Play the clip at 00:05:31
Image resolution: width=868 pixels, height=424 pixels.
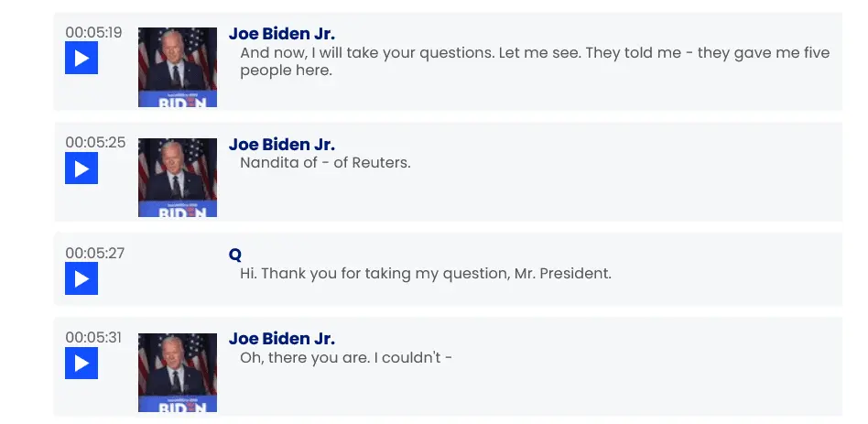(81, 363)
